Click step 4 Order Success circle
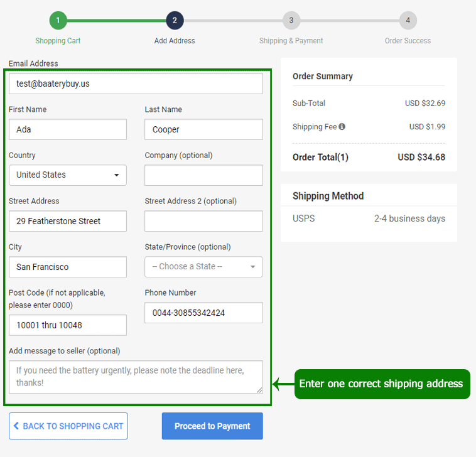476x457 pixels. click(x=408, y=20)
